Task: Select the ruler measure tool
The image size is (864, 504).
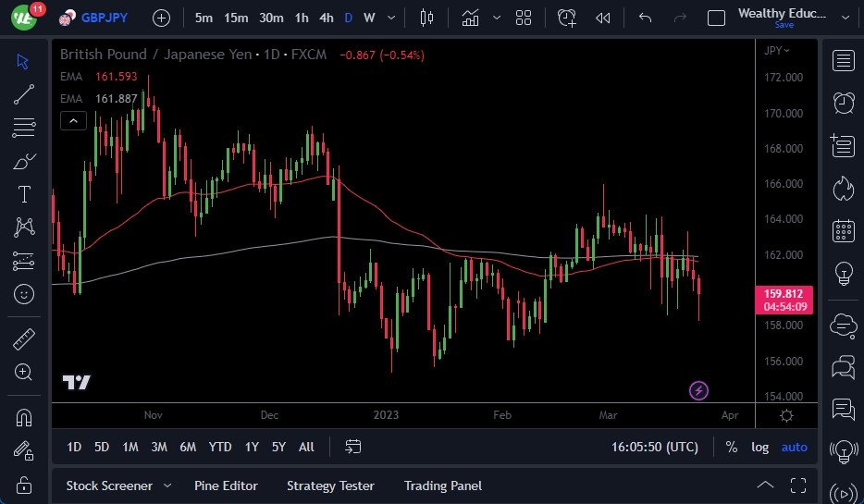Action: (24, 339)
